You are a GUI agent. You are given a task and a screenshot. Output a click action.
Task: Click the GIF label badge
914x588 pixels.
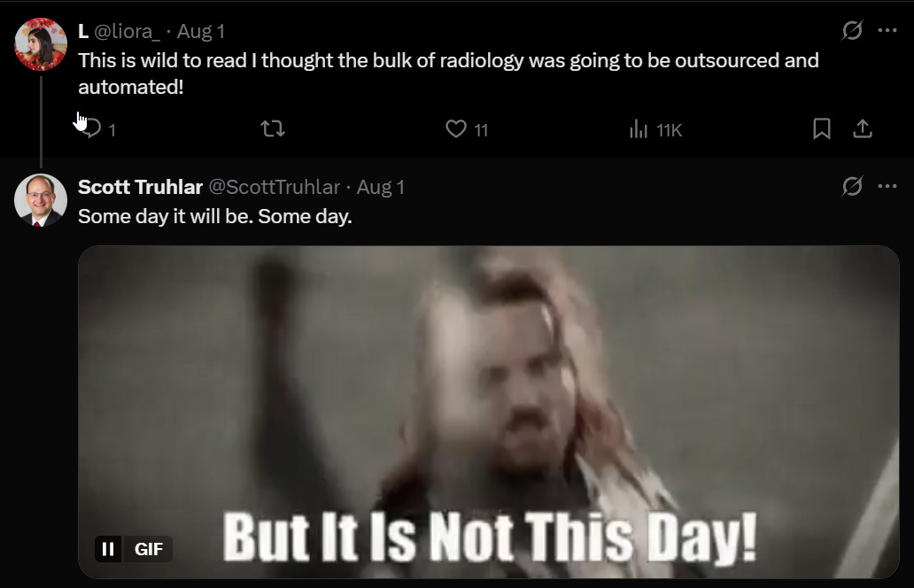click(148, 549)
